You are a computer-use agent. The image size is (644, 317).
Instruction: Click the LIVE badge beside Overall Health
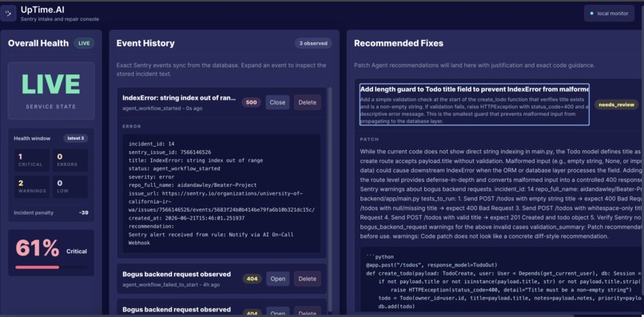[x=84, y=43]
